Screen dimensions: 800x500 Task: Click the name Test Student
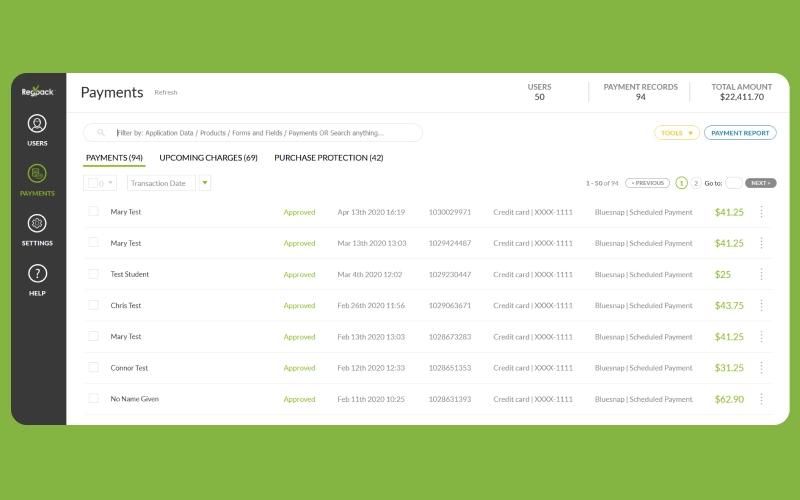point(130,274)
